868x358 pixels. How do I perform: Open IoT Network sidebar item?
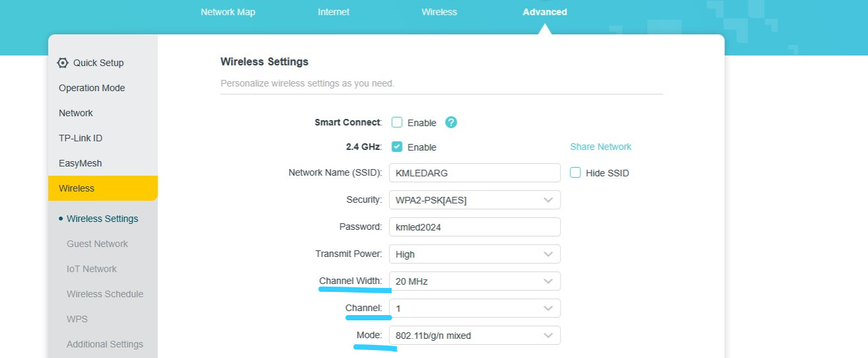coord(92,269)
